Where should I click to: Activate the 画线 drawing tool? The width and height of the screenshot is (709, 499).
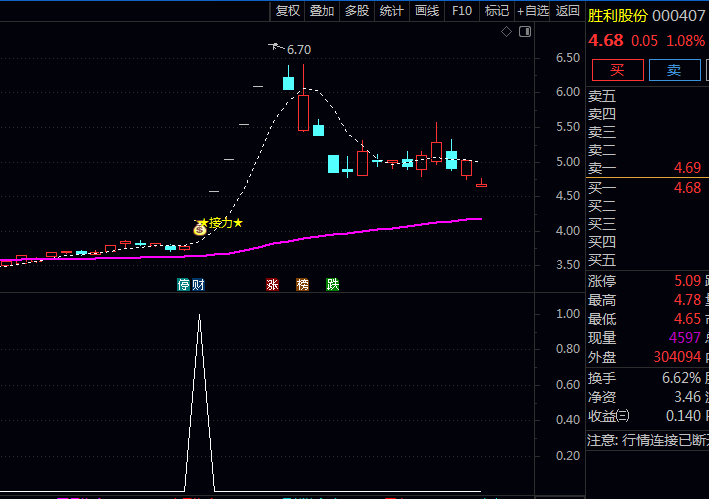coord(427,11)
